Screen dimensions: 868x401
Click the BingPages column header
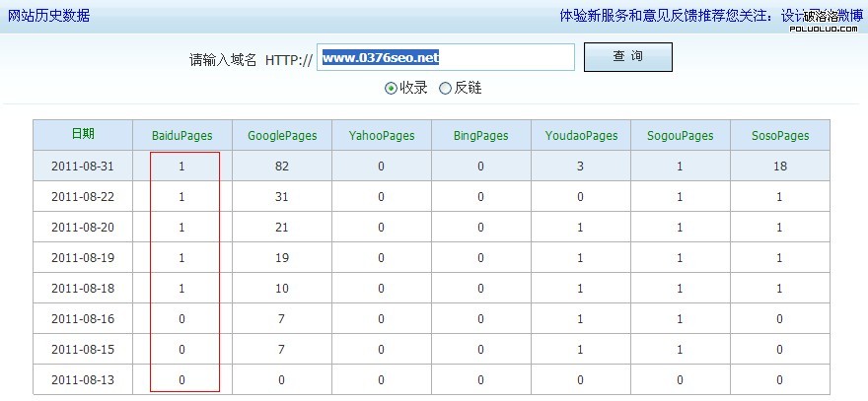[x=481, y=136]
